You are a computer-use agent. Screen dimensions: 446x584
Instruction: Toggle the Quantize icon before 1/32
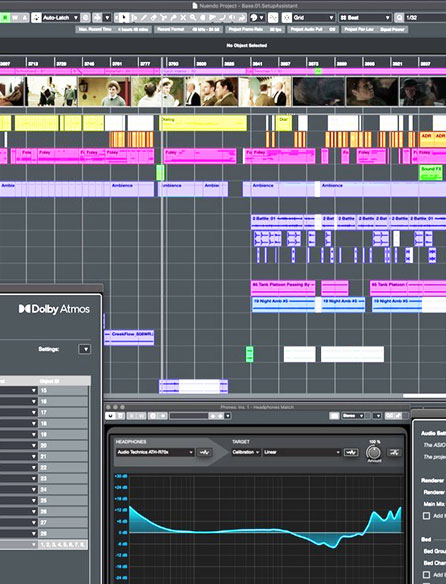coord(399,18)
